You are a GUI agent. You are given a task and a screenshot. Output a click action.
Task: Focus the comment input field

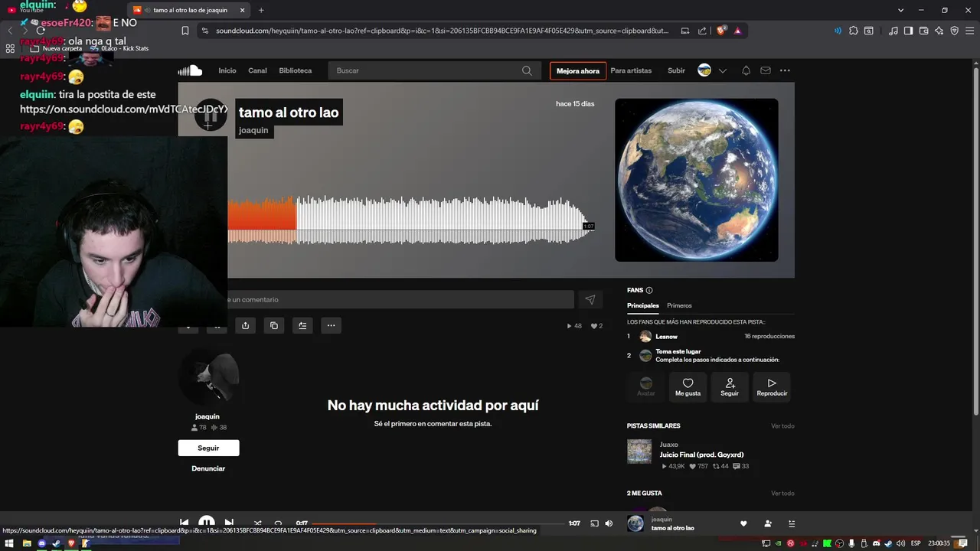400,299
